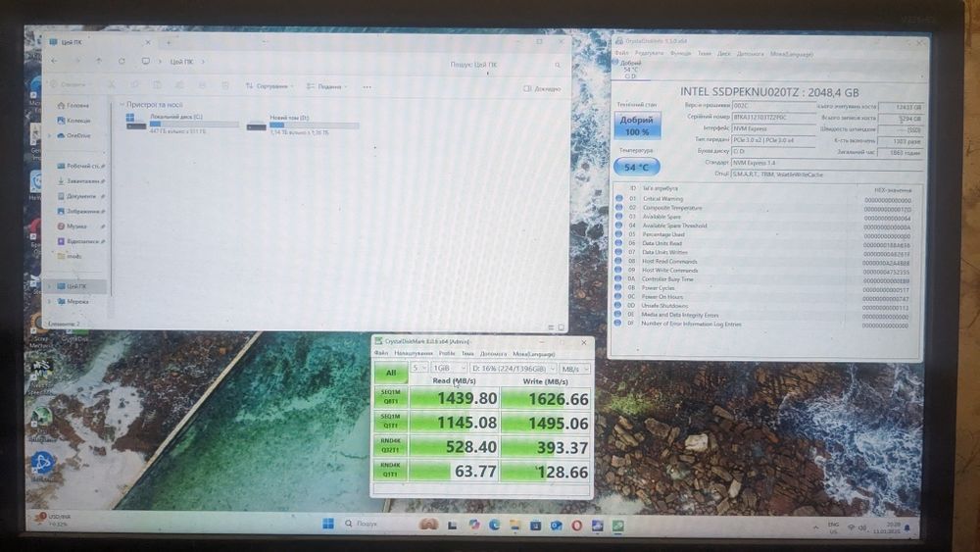This screenshot has height=552, width=980.
Task: Switch to large icons view in Explorer status bar
Action: [561, 327]
